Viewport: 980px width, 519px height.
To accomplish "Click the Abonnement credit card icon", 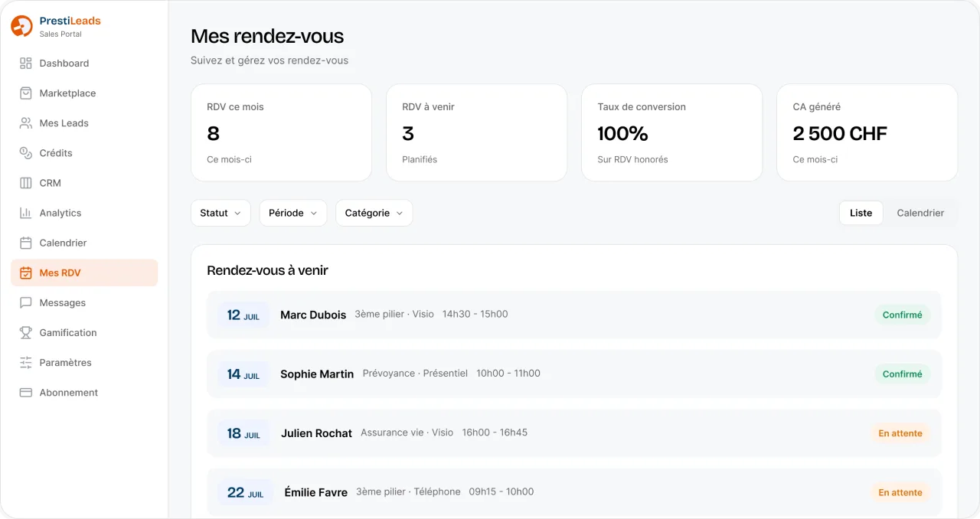I will click(25, 392).
